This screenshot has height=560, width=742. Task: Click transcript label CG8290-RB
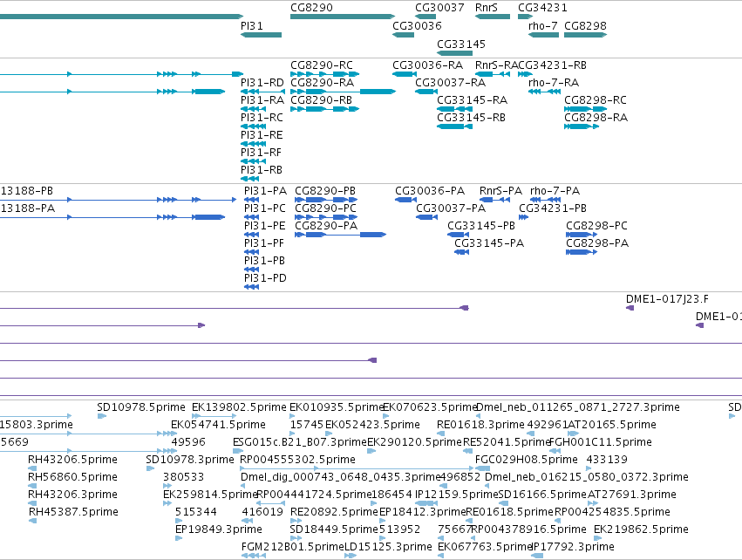tap(322, 100)
